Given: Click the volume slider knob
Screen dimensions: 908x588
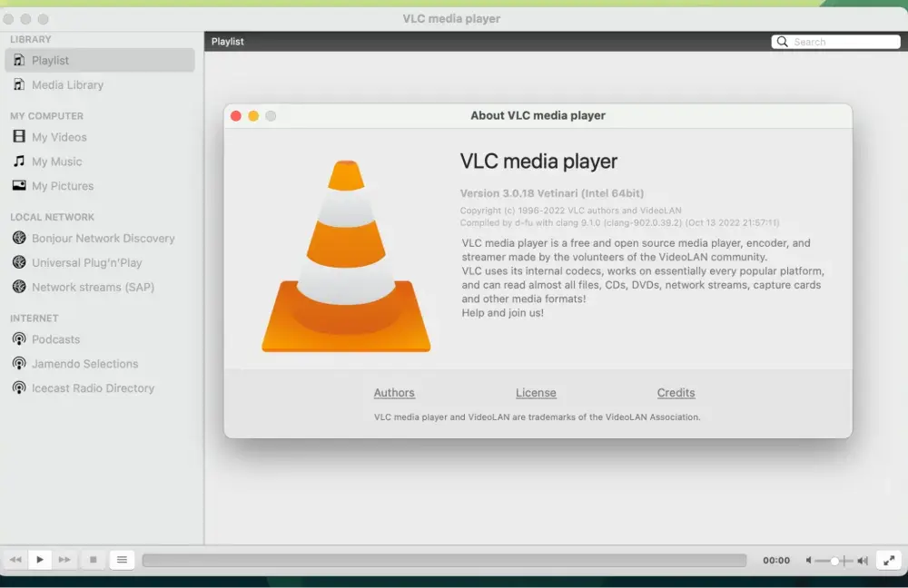Looking at the screenshot, I should tap(834, 560).
